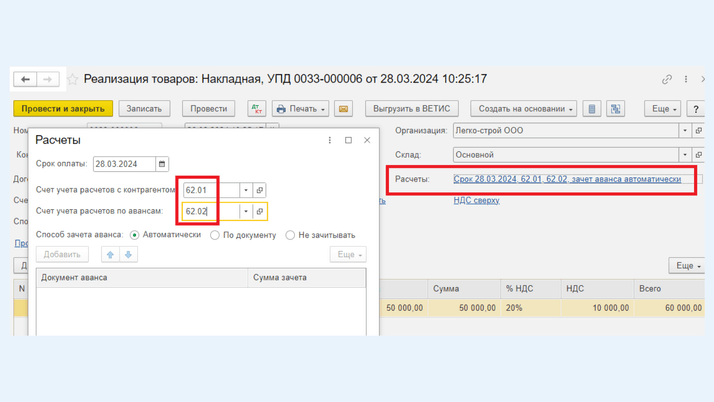
Task: Click the Склад Основной field
Action: coord(566,155)
